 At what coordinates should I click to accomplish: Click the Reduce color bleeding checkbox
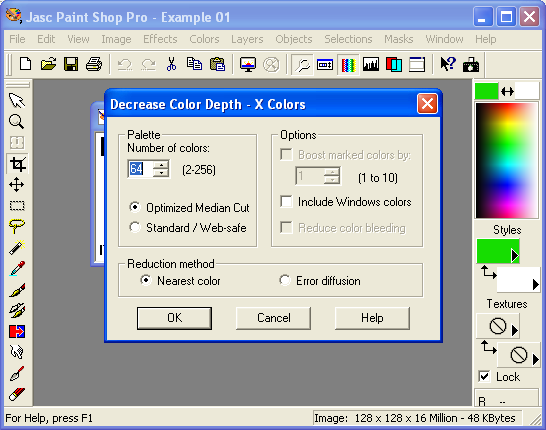click(286, 228)
